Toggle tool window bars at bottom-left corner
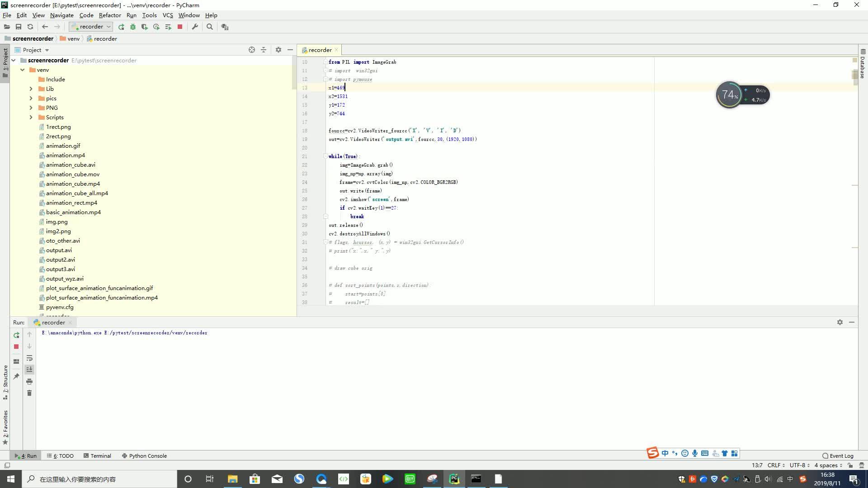 coord(7,465)
